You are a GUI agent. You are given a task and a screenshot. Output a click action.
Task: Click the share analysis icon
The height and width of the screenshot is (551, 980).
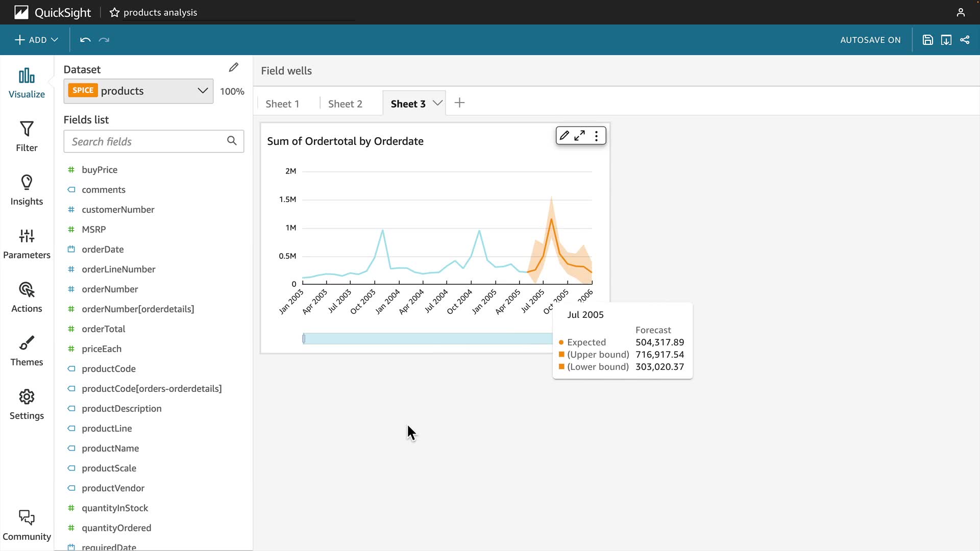964,40
